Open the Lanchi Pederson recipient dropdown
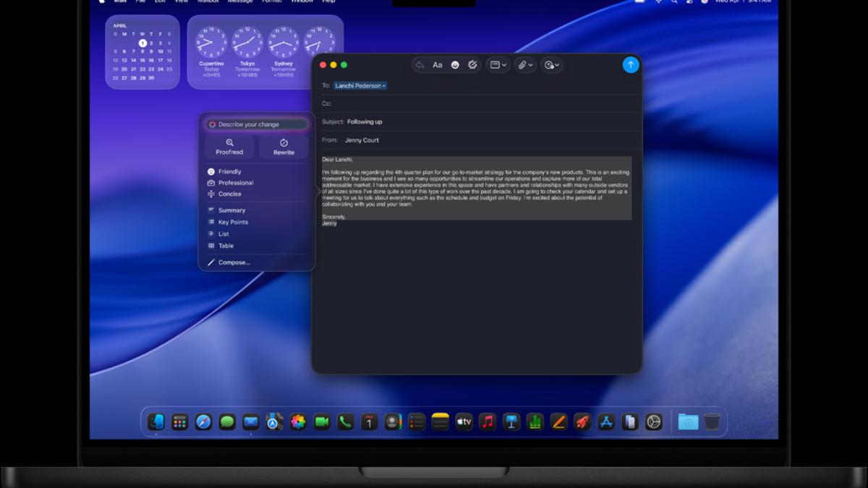Viewport: 868px width, 488px height. tap(360, 85)
